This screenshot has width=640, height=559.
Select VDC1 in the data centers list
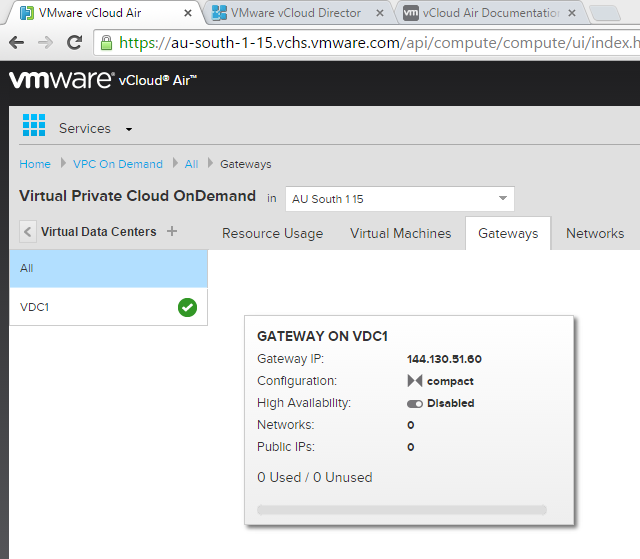(109, 307)
